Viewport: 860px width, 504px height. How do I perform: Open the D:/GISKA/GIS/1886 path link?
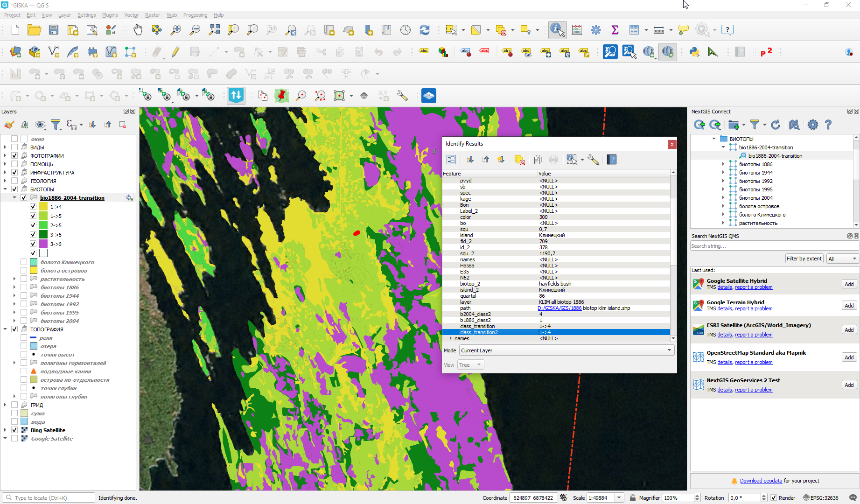point(559,308)
